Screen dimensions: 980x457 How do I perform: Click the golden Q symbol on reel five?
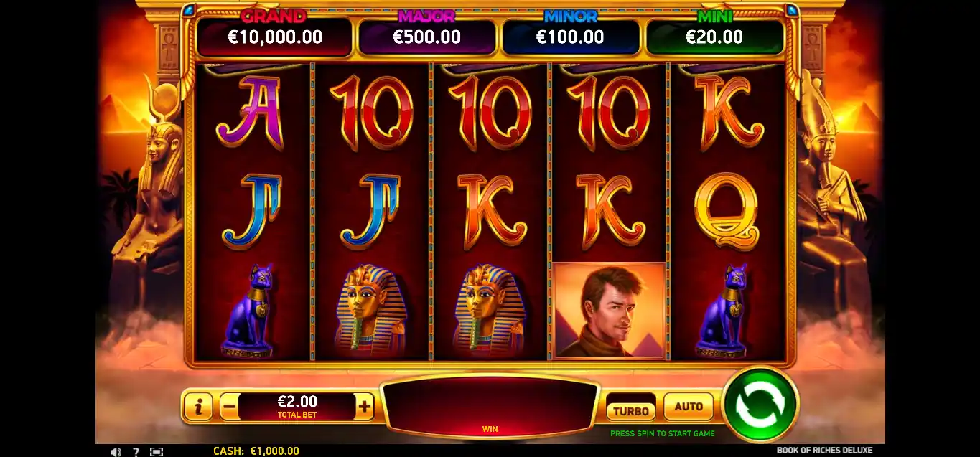click(x=726, y=212)
